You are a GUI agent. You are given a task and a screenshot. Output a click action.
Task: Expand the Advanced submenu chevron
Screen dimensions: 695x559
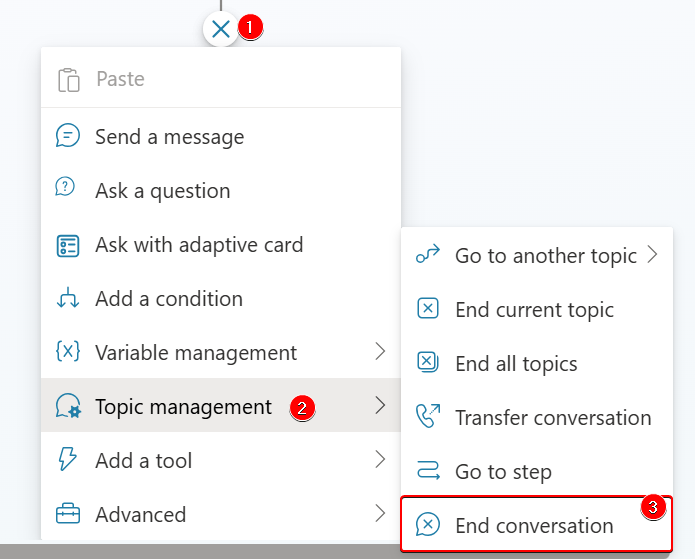(380, 514)
